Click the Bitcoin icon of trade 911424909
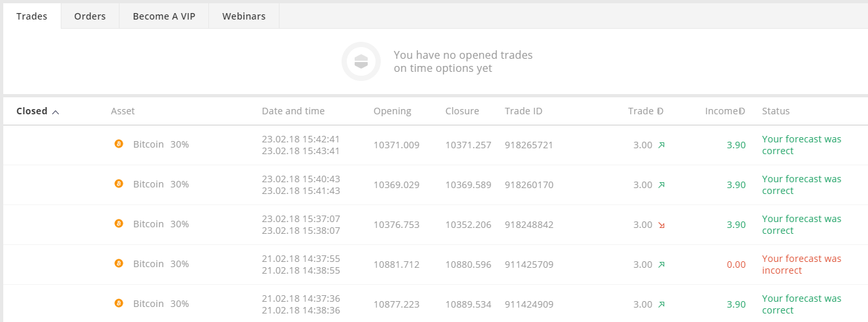The width and height of the screenshot is (868, 322). pos(119,303)
